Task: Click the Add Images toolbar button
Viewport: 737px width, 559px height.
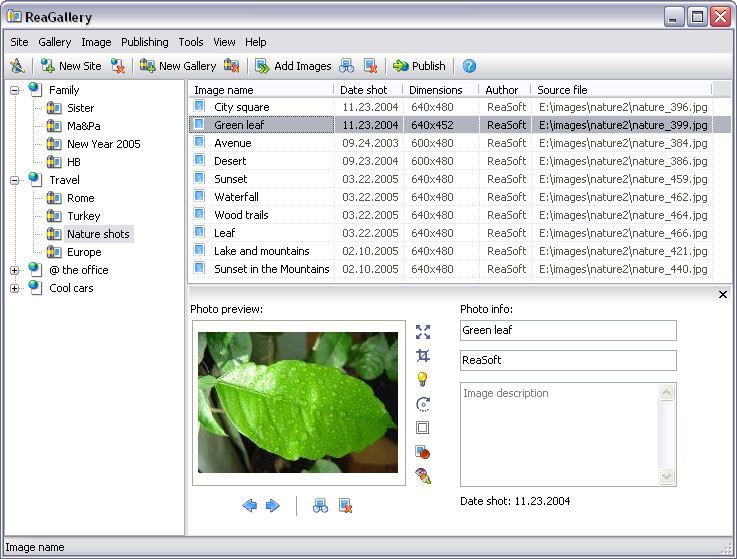Action: tap(292, 66)
